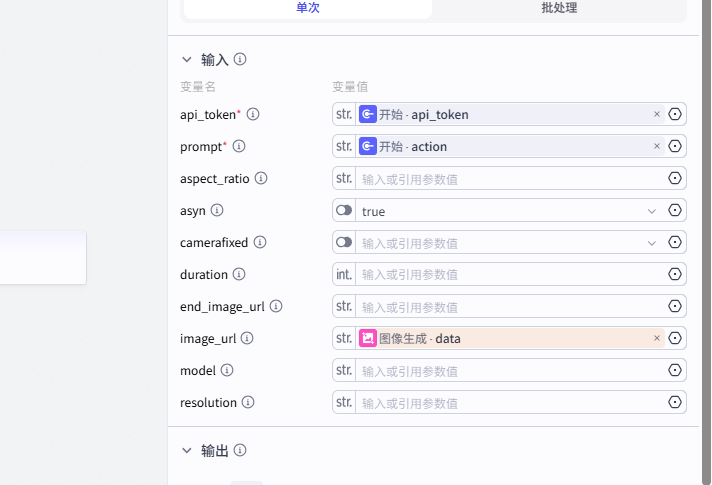
Task: Collapse the 输入 section
Action: [187, 60]
